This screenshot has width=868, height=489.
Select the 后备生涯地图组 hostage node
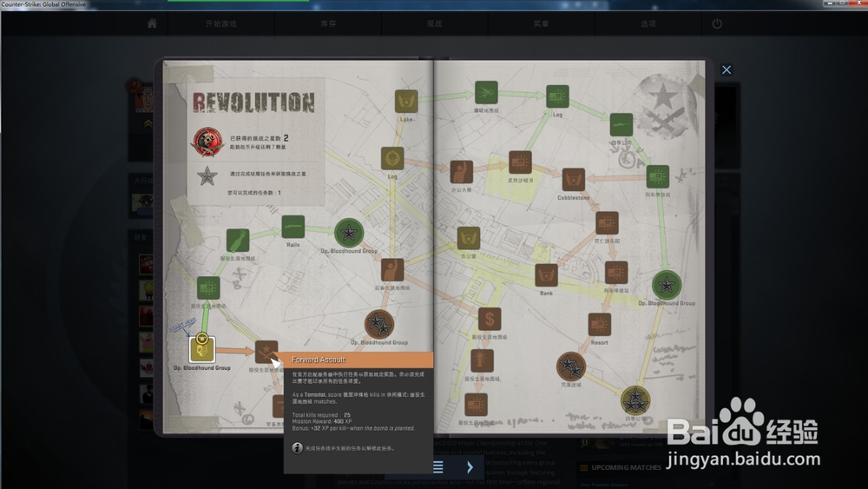(392, 271)
